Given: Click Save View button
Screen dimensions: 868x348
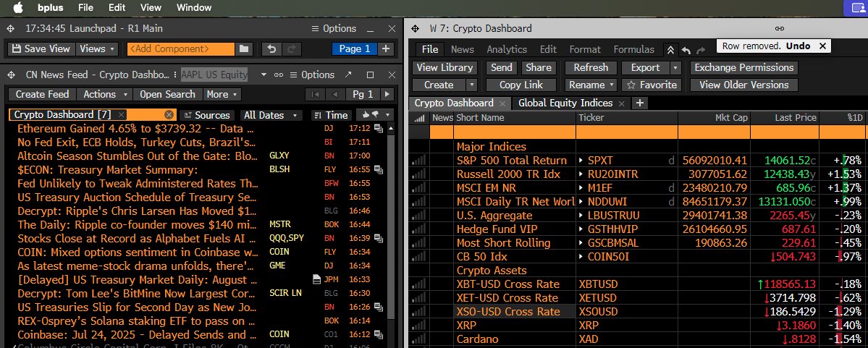Looking at the screenshot, I should tap(41, 48).
